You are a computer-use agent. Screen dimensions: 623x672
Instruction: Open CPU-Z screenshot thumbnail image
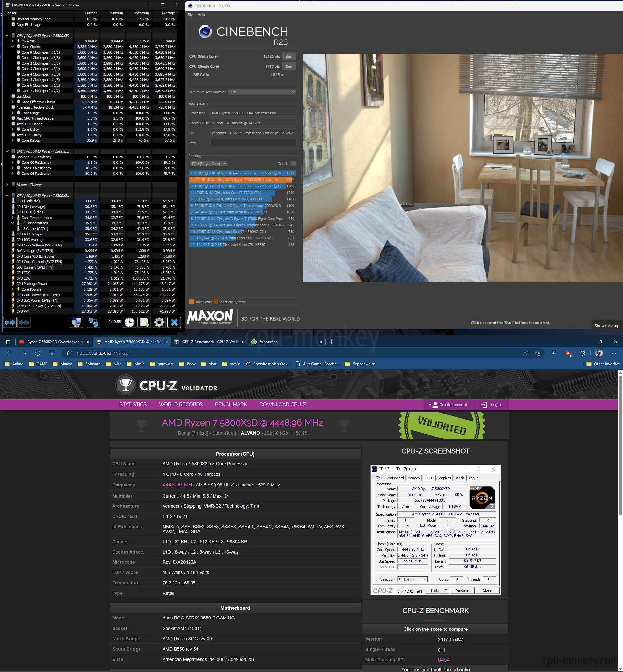coord(435,530)
